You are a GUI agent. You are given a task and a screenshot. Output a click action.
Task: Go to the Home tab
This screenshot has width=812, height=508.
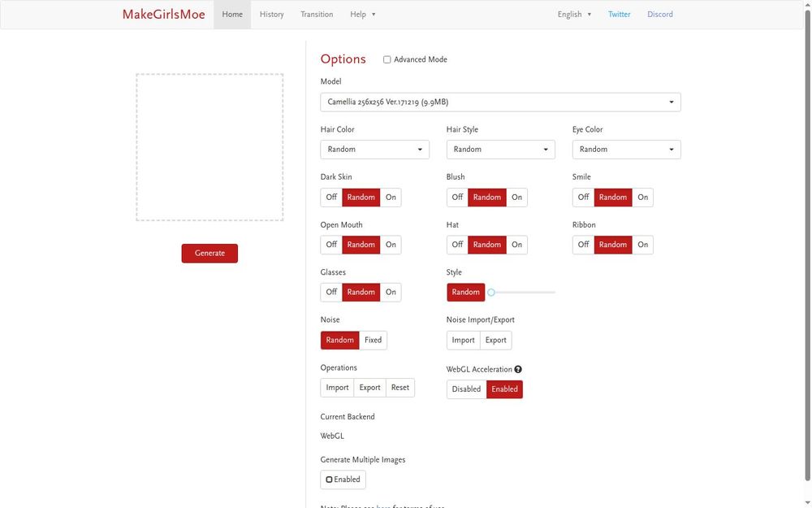point(232,15)
